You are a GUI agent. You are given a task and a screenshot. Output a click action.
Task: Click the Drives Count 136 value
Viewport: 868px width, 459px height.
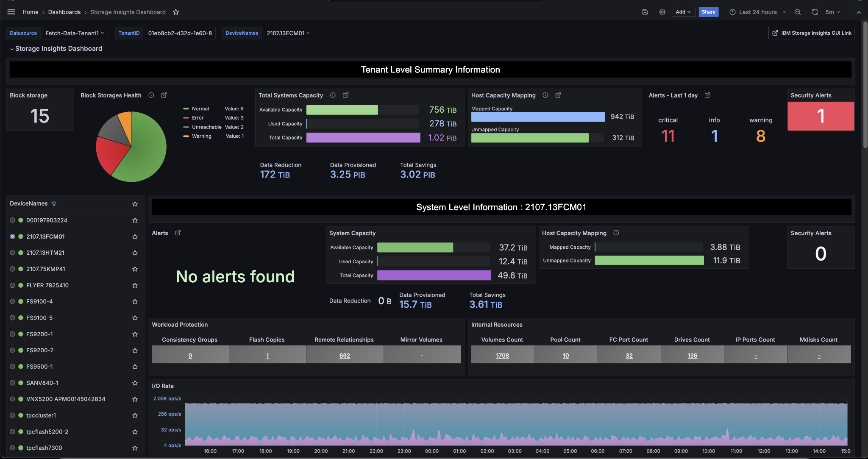coord(693,356)
